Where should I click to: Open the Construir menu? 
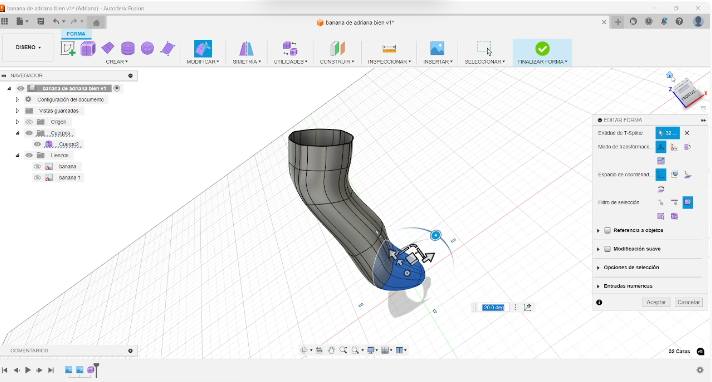pos(336,61)
